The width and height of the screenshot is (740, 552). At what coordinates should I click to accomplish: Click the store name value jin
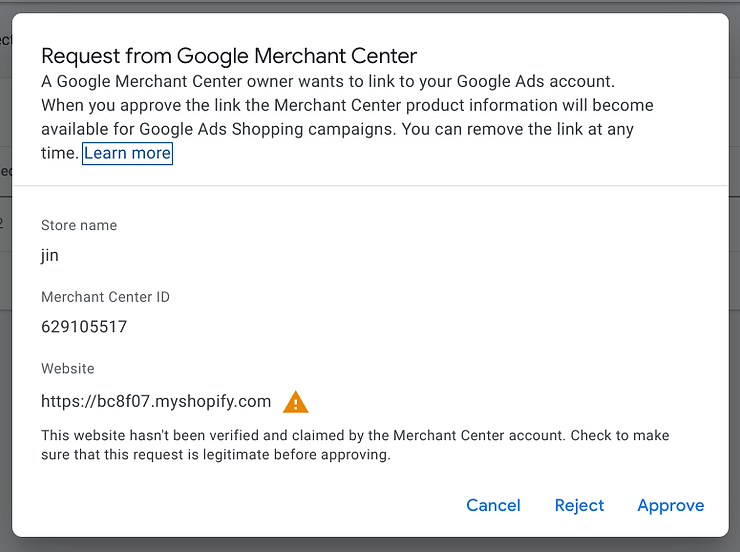(x=50, y=256)
